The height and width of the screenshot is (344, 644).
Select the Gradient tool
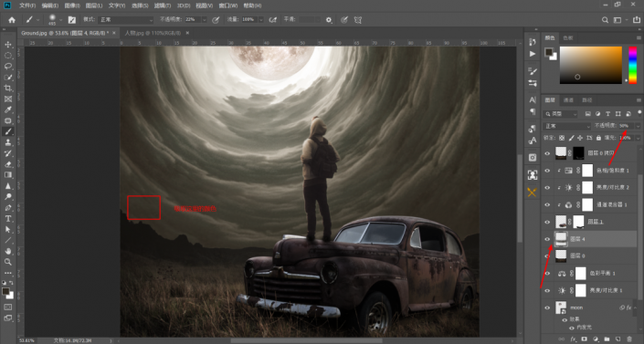[x=8, y=175]
